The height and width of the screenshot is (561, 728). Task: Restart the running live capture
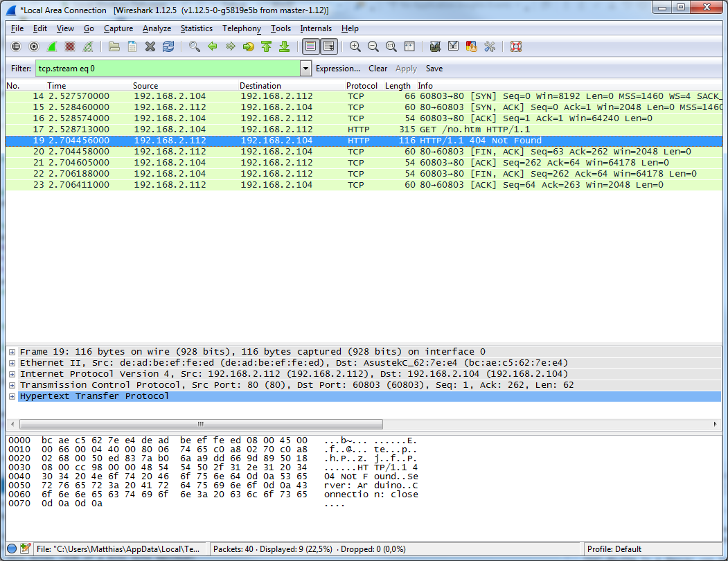(88, 46)
